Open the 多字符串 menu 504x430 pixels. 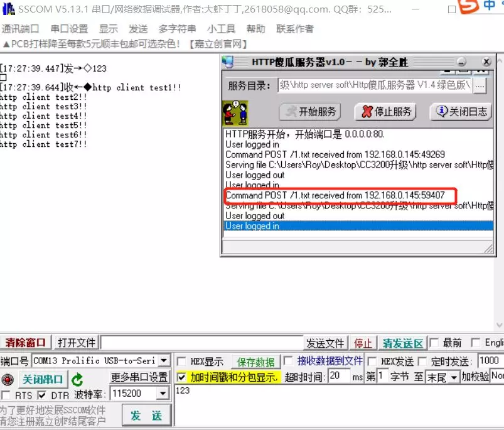tap(177, 29)
